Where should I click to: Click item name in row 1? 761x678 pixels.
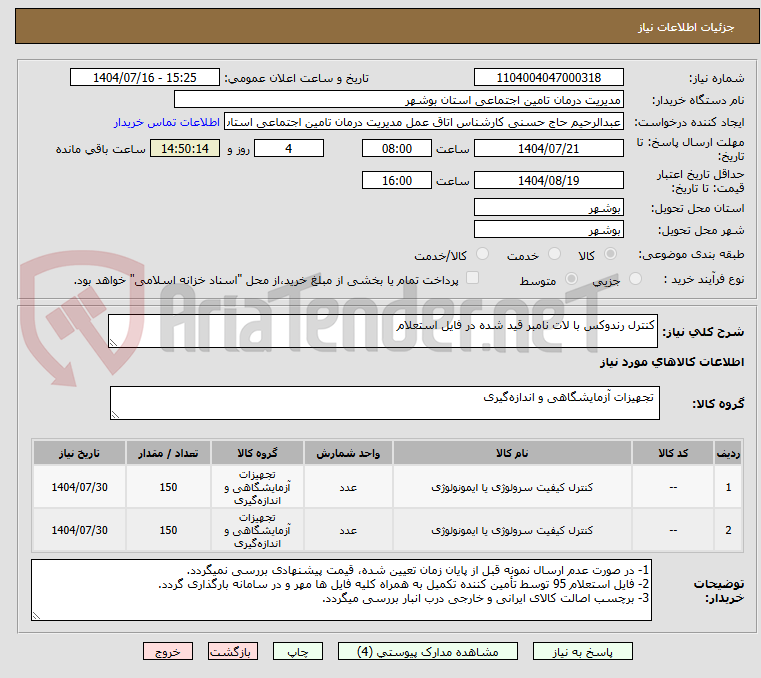(x=512, y=488)
